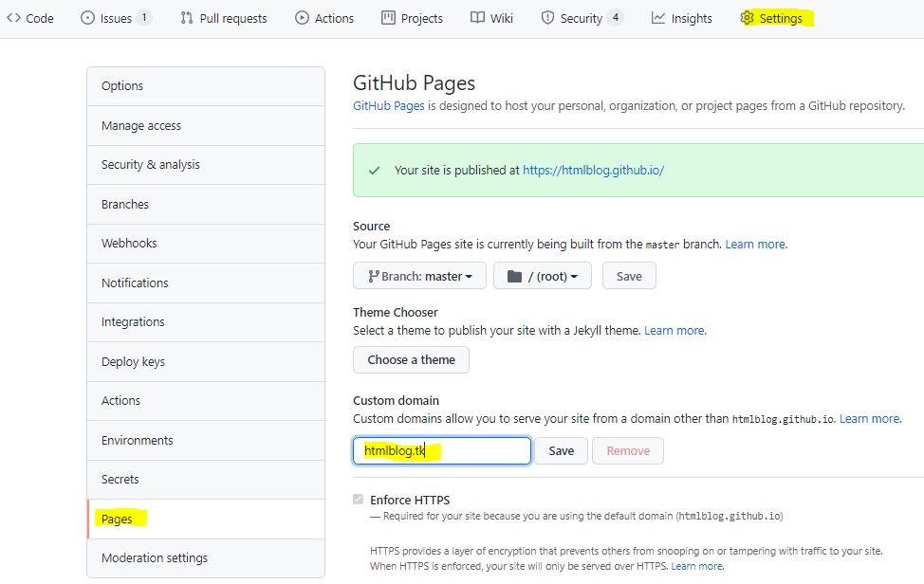
Task: Click inside the custom domain input field
Action: coord(441,450)
